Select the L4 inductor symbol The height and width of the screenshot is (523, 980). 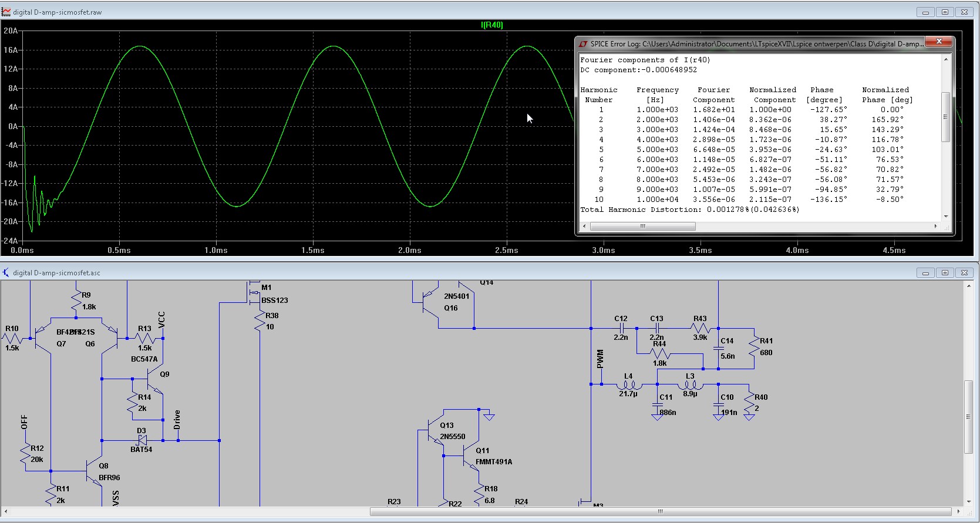point(629,385)
